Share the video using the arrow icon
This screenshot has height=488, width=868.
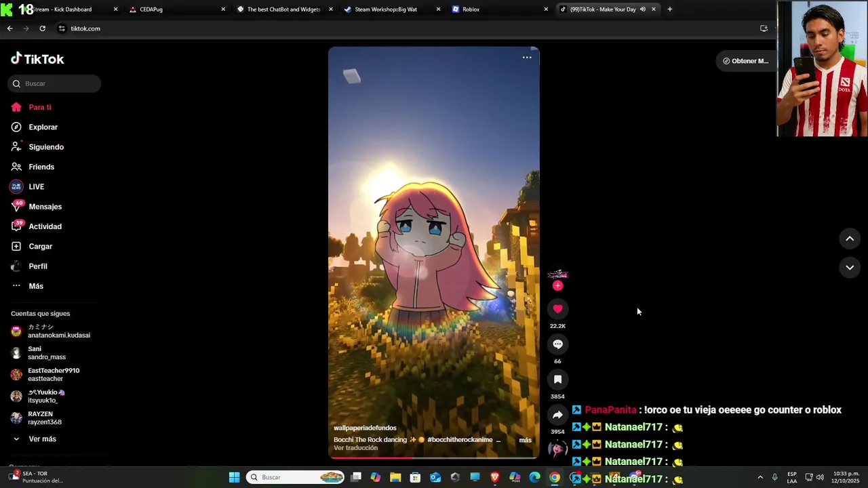click(x=557, y=415)
